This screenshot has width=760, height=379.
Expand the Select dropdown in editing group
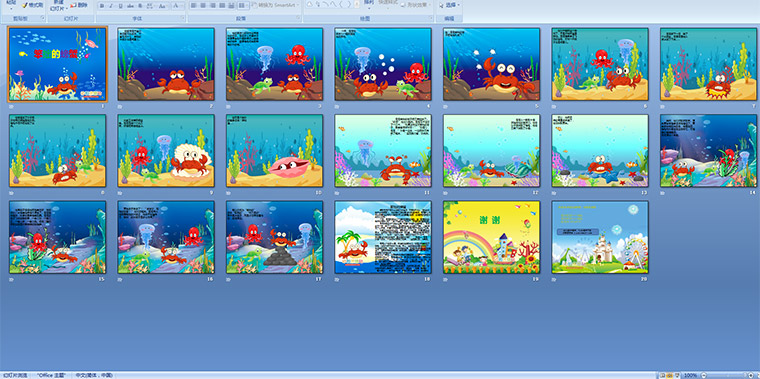tap(450, 5)
